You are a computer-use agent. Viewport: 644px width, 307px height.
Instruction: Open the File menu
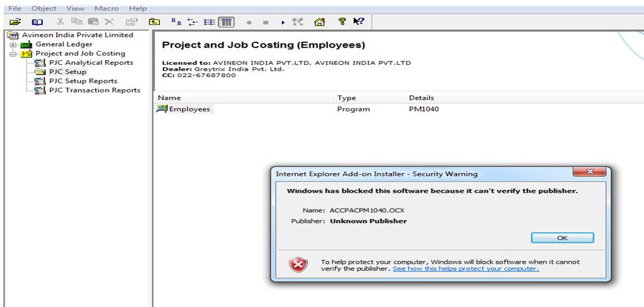(x=15, y=8)
